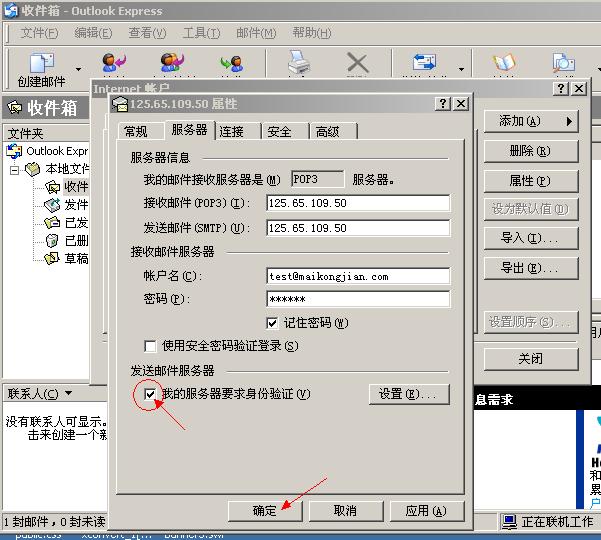Image resolution: width=601 pixels, height=540 pixels.
Task: Open the Create Mail dropdown arrow
Action: tap(79, 69)
